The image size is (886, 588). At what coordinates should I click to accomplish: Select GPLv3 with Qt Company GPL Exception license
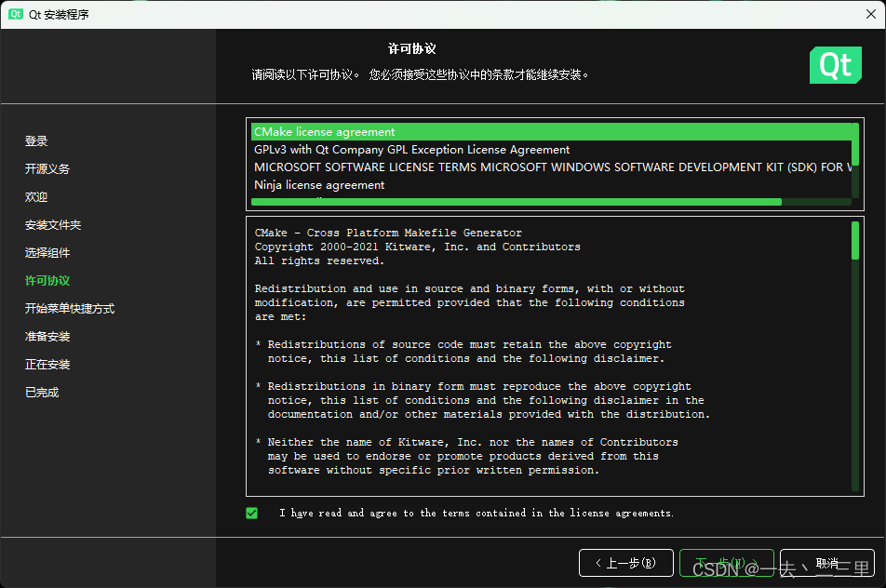coord(552,150)
